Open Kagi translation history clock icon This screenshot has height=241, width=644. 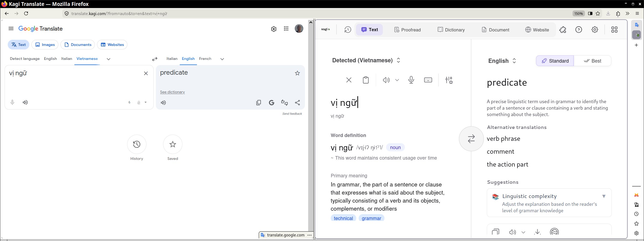[348, 30]
